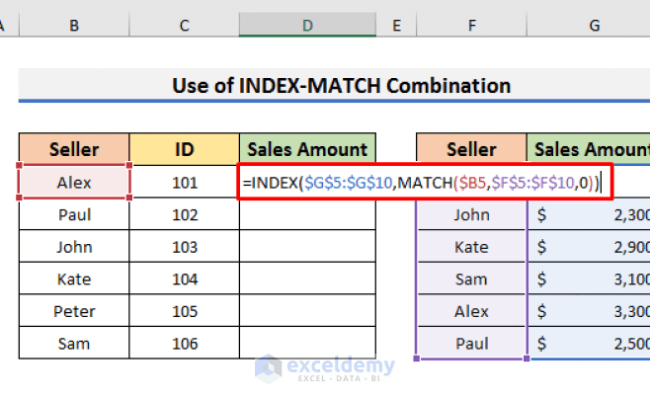
Task: Select cell containing 'Sam' in column B
Action: 74,343
